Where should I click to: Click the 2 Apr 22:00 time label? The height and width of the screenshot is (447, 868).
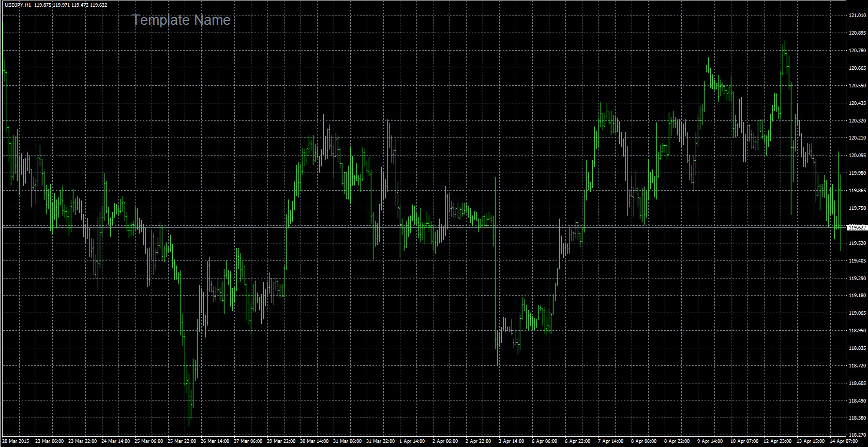[478, 442]
